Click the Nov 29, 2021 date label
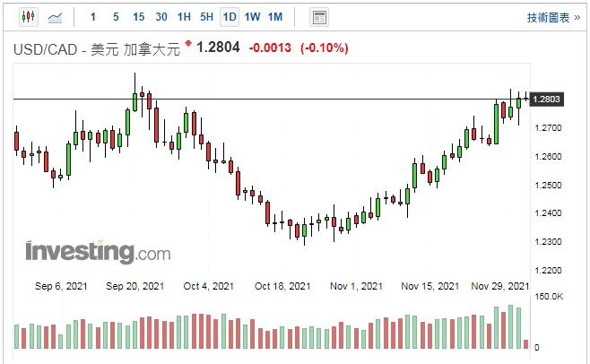Image resolution: width=590 pixels, height=364 pixels. tap(500, 287)
